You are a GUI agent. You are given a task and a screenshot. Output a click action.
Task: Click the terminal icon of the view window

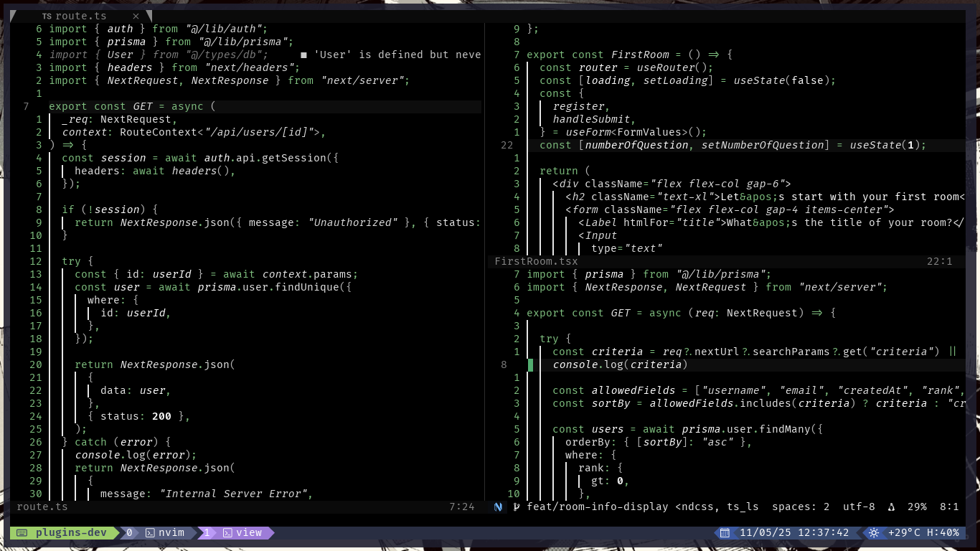pos(227,532)
